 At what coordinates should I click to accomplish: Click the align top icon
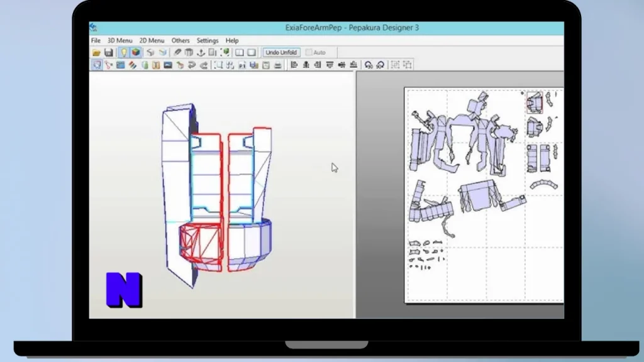tap(330, 65)
